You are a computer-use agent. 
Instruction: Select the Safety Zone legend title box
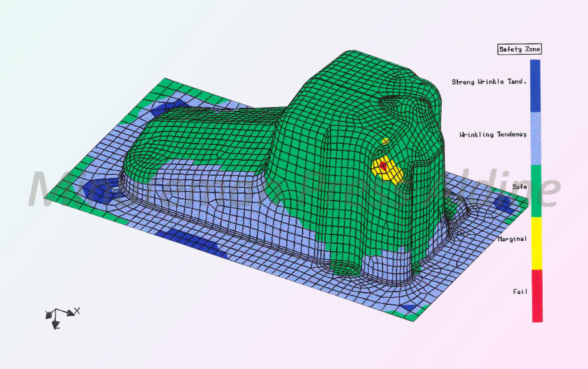point(519,49)
